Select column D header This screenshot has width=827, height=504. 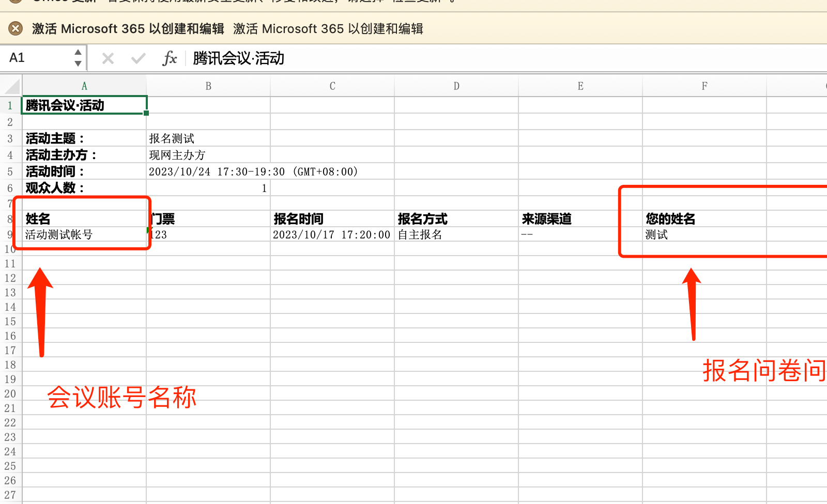click(x=456, y=86)
